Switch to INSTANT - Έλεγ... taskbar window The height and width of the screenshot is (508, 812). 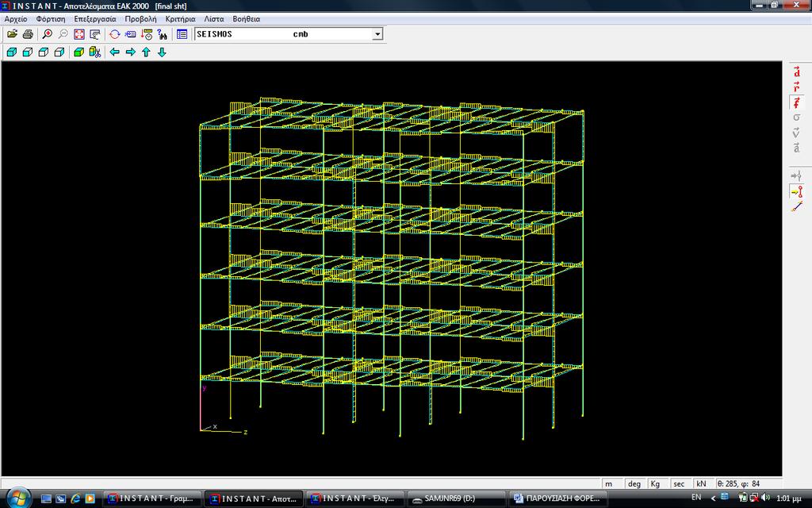[x=354, y=498]
